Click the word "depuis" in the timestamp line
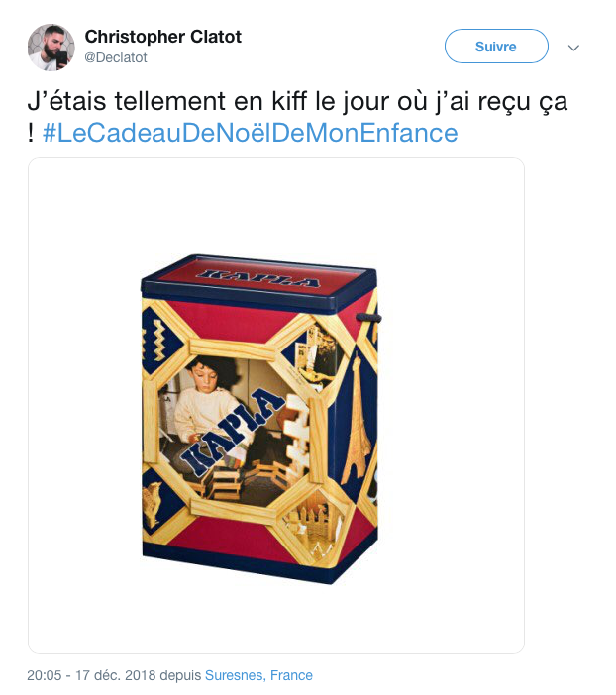616x695 pixels. click(180, 675)
